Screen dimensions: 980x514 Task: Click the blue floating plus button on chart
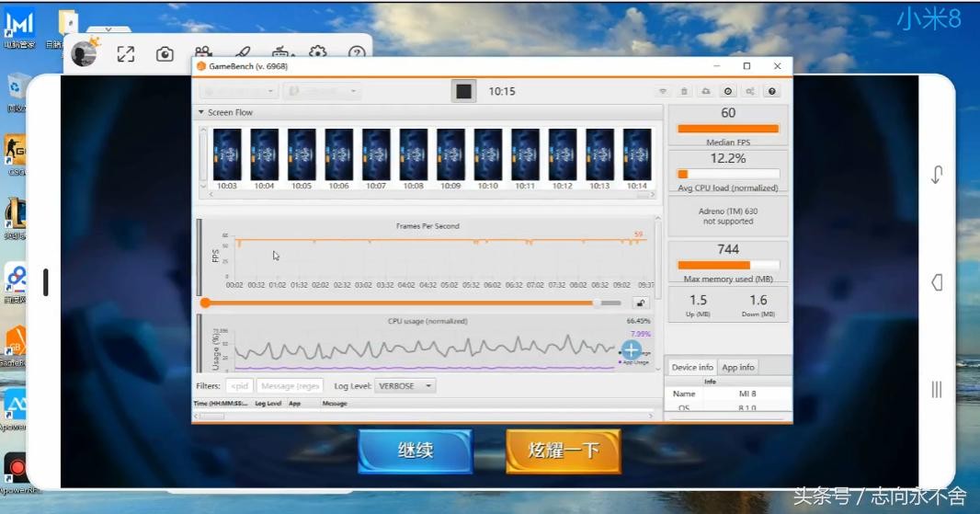pyautogui.click(x=631, y=350)
